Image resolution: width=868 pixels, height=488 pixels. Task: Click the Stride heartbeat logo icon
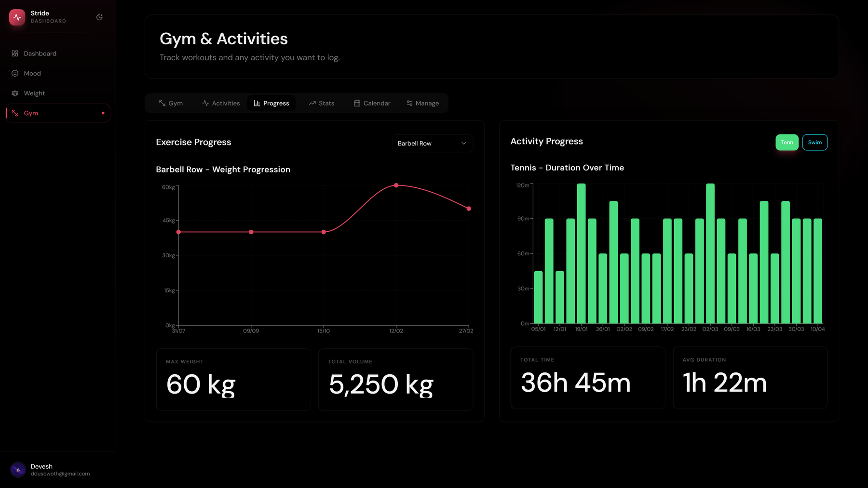(17, 17)
